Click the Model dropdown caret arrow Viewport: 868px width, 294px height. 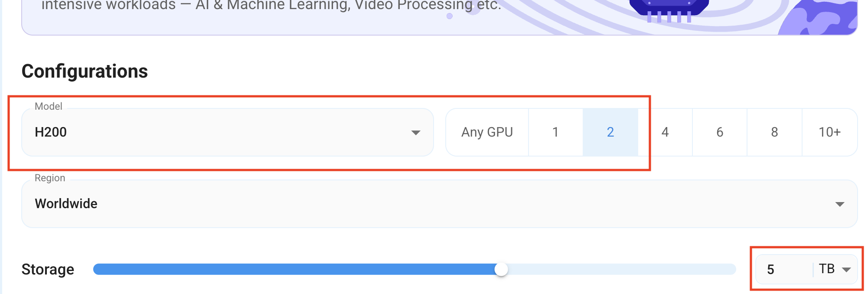pyautogui.click(x=416, y=133)
